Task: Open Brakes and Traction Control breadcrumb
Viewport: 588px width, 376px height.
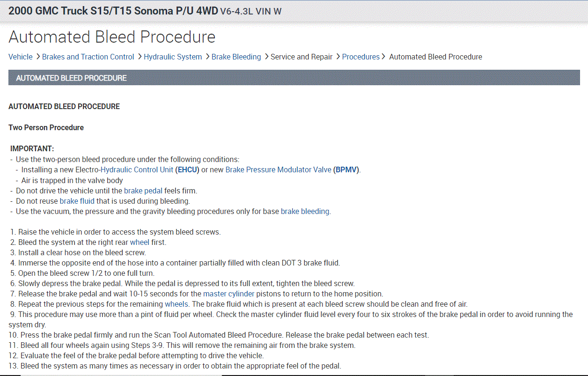Action: point(88,57)
